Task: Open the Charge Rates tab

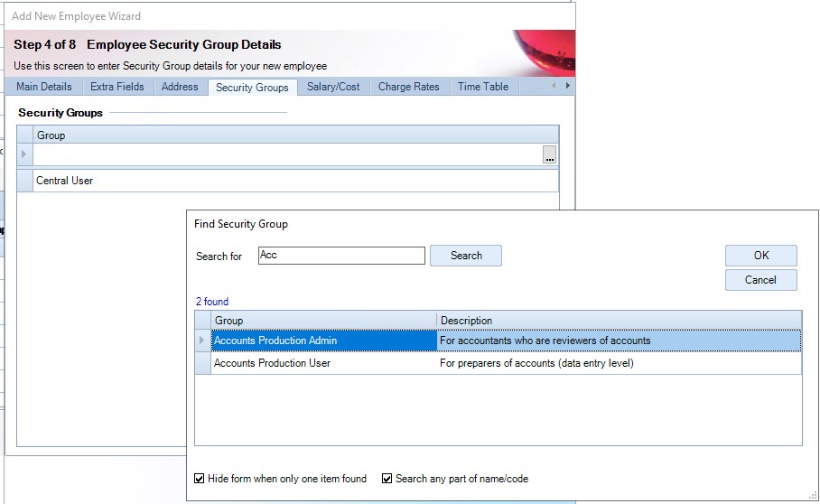Action: click(x=408, y=87)
